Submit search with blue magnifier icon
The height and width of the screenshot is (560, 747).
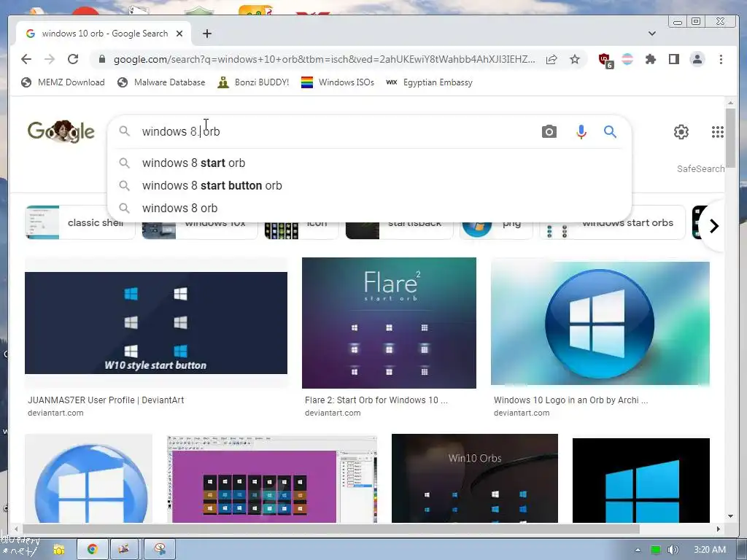coord(611,131)
